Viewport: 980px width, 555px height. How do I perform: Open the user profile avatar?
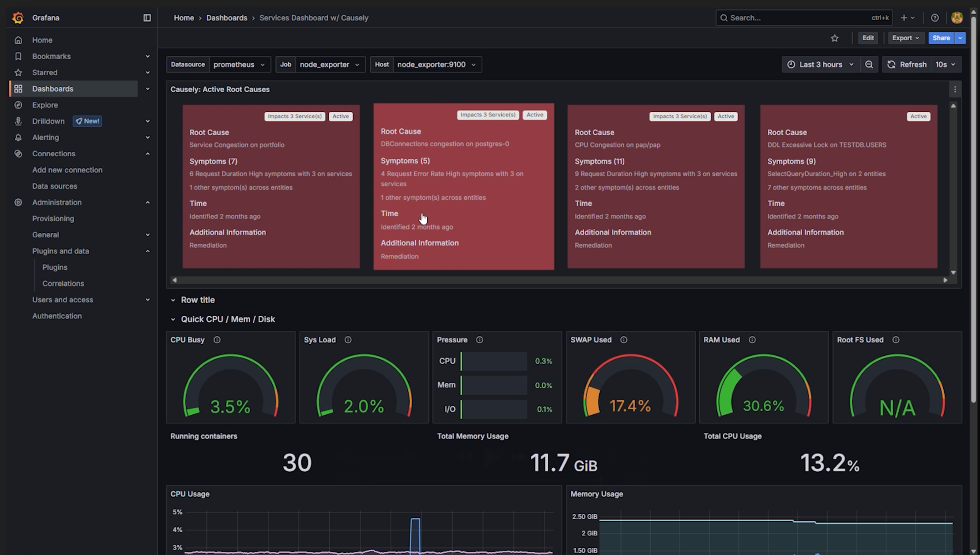(x=957, y=17)
